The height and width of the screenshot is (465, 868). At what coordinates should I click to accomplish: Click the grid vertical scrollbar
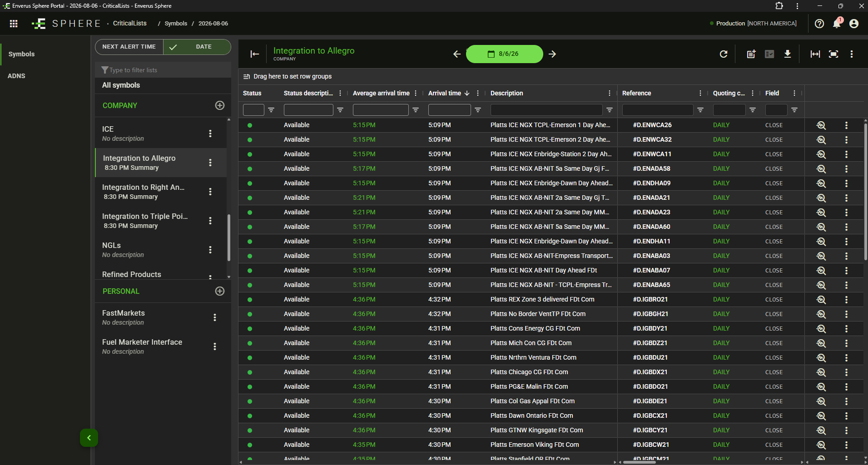(866, 191)
